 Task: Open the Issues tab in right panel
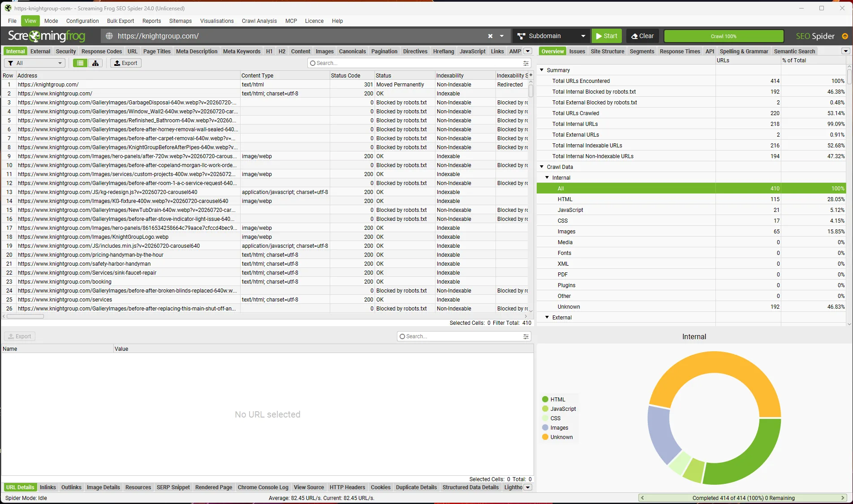(577, 51)
